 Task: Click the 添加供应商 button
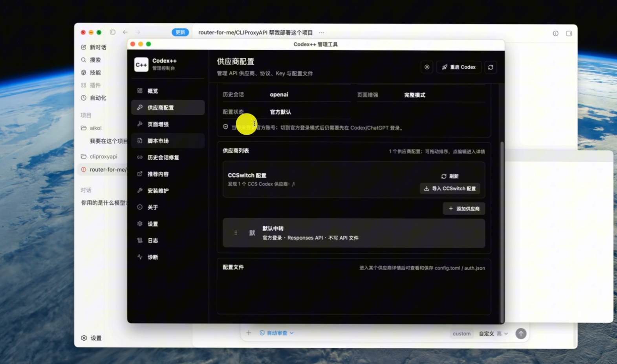coord(464,209)
